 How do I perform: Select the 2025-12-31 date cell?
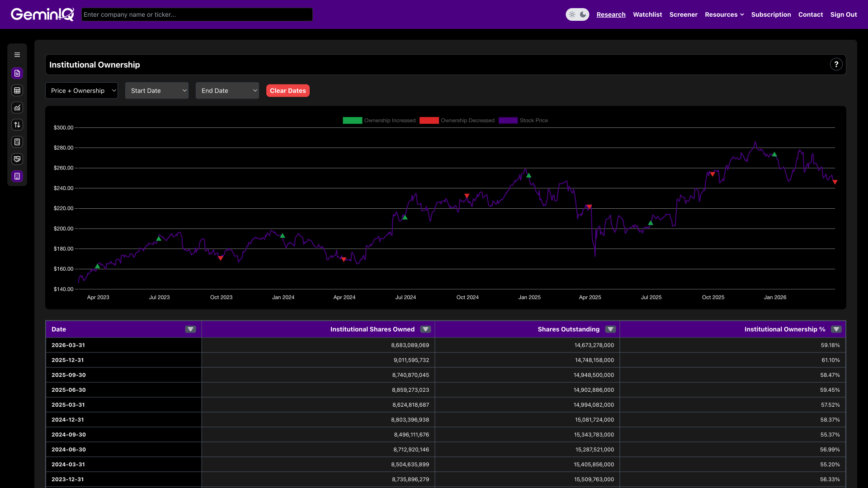pyautogui.click(x=123, y=360)
